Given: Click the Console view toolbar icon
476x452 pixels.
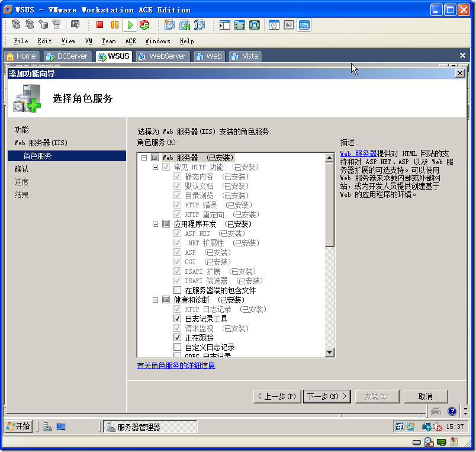Looking at the screenshot, I should point(304,25).
